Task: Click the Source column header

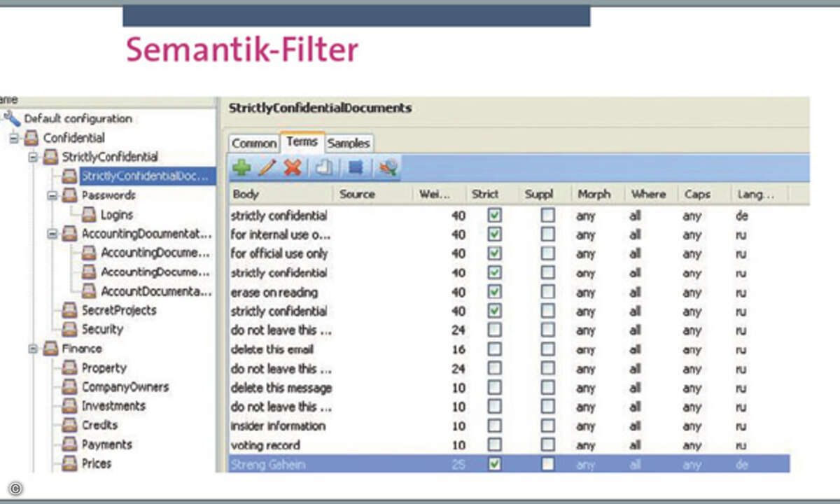Action: tap(372, 194)
